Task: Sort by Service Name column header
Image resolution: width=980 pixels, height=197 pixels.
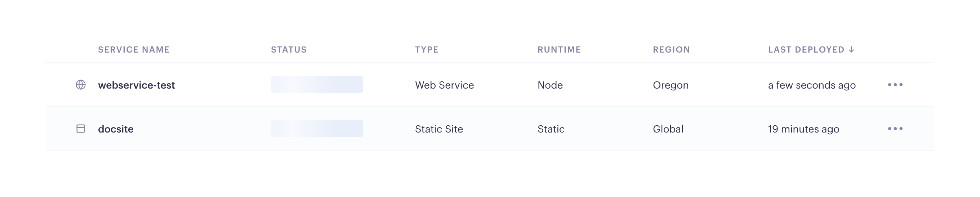Action: pos(134,49)
